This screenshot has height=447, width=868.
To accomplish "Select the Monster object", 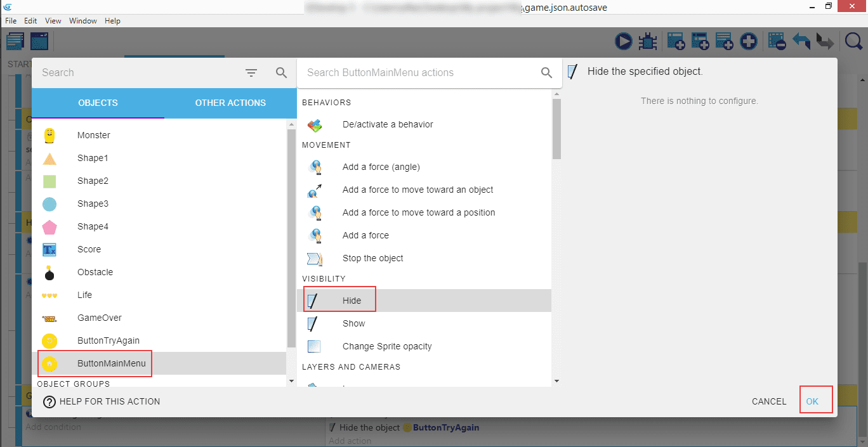I will point(94,135).
